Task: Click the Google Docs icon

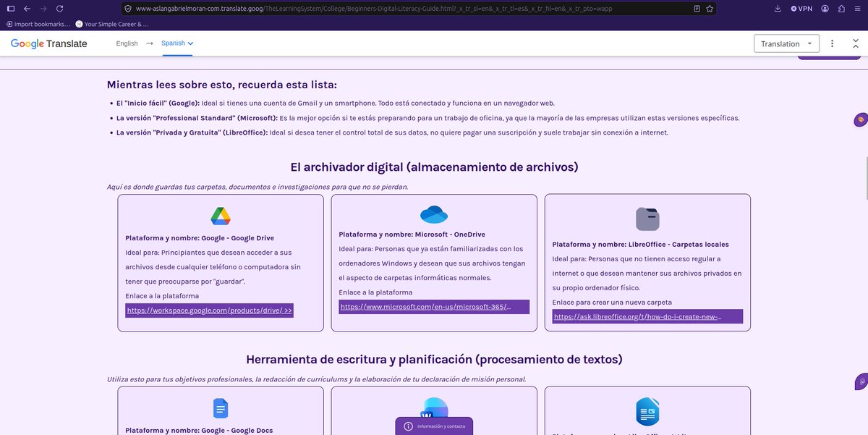Action: tap(221, 409)
